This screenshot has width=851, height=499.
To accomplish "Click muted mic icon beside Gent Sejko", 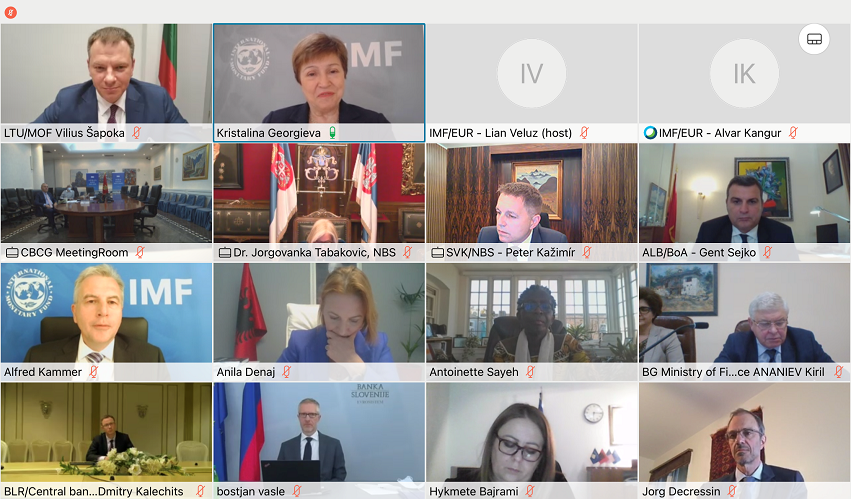I will click(767, 252).
